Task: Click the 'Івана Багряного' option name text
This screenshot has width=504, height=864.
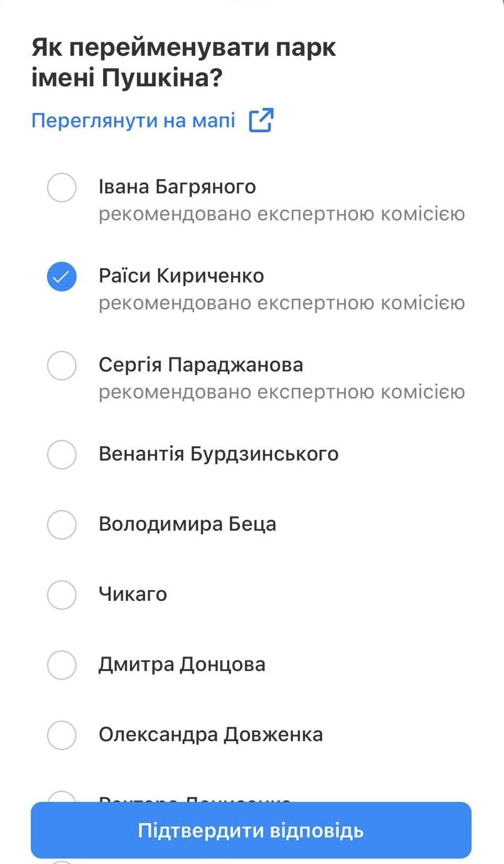Action: click(x=177, y=187)
